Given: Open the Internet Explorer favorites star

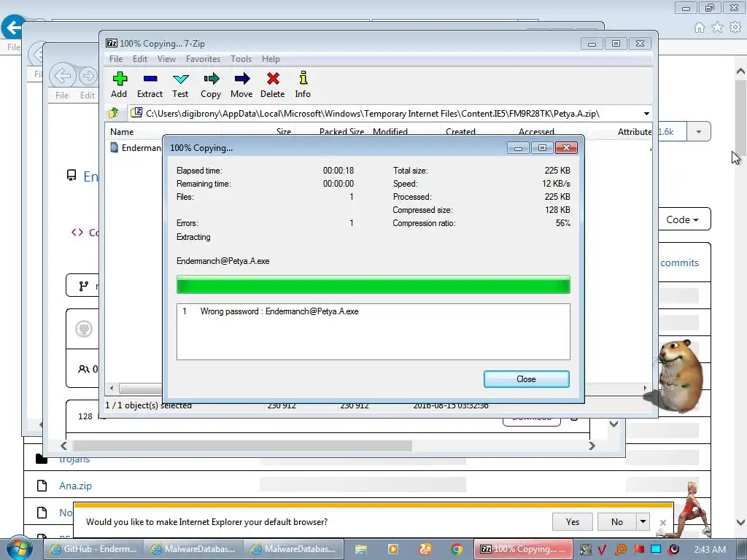Looking at the screenshot, I should 718,28.
